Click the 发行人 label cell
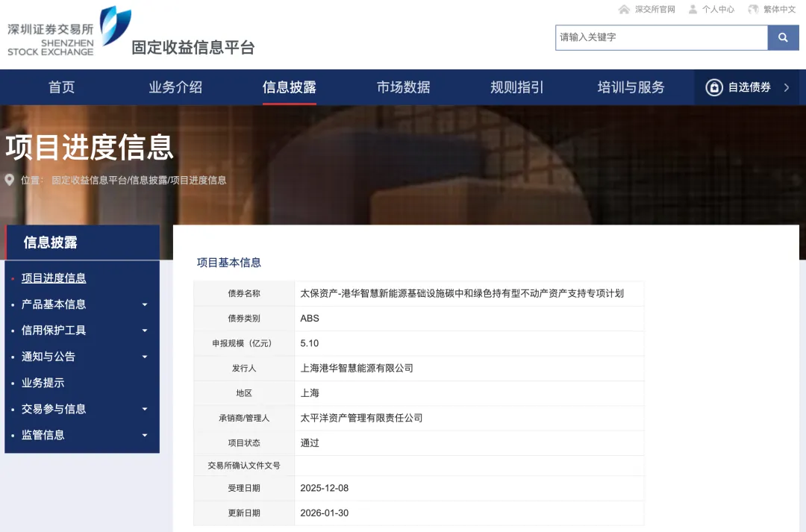The image size is (806, 532). click(244, 368)
